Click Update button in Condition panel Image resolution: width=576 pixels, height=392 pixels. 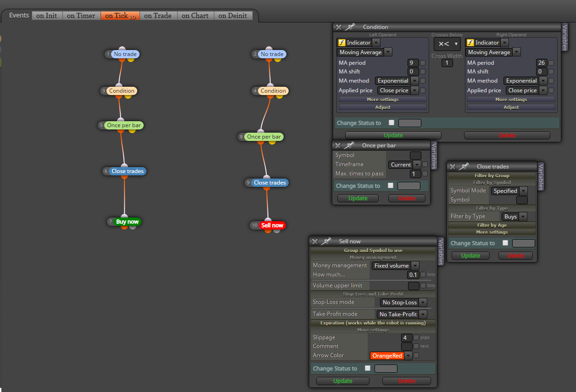(x=393, y=135)
